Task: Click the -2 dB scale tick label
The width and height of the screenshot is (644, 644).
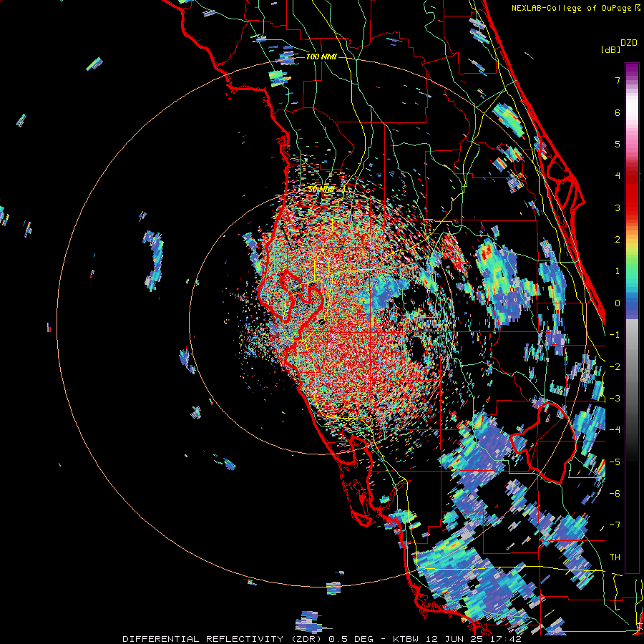Action: (x=615, y=367)
